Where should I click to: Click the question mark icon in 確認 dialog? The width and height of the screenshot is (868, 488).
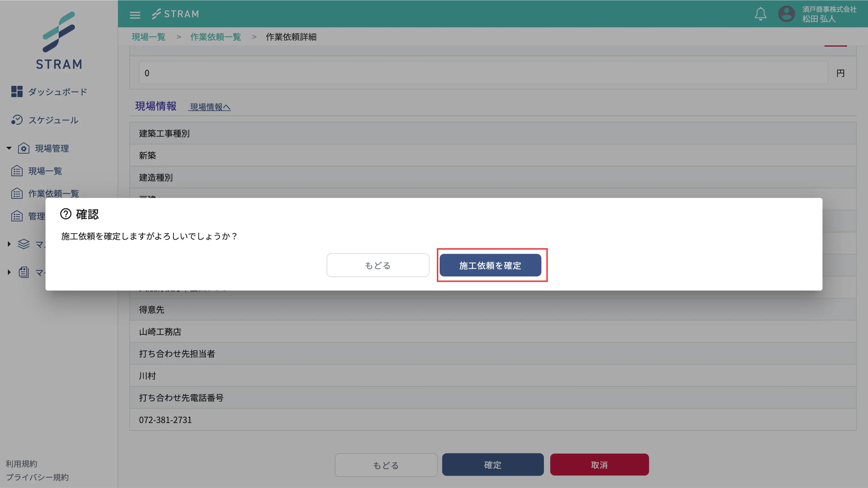(65, 214)
